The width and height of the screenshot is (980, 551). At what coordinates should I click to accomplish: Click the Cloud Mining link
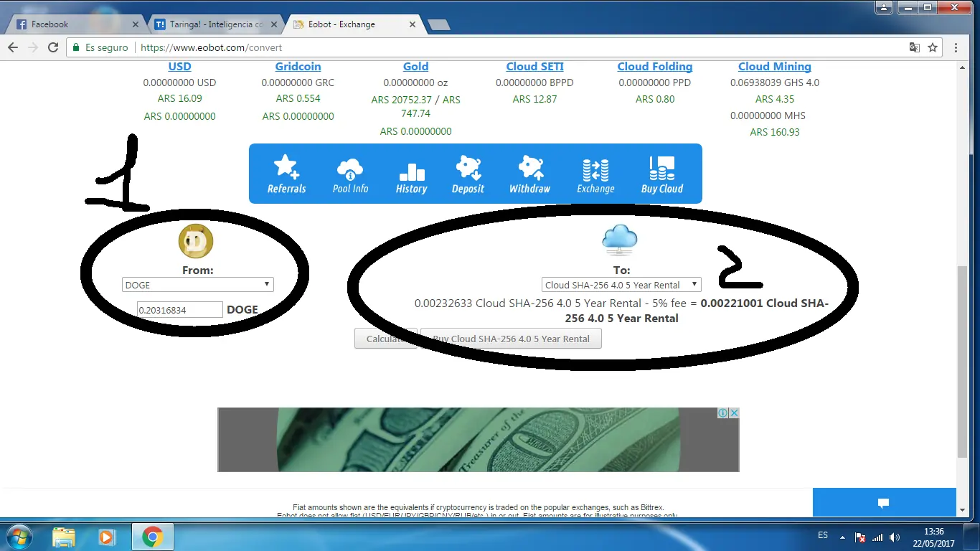click(775, 67)
